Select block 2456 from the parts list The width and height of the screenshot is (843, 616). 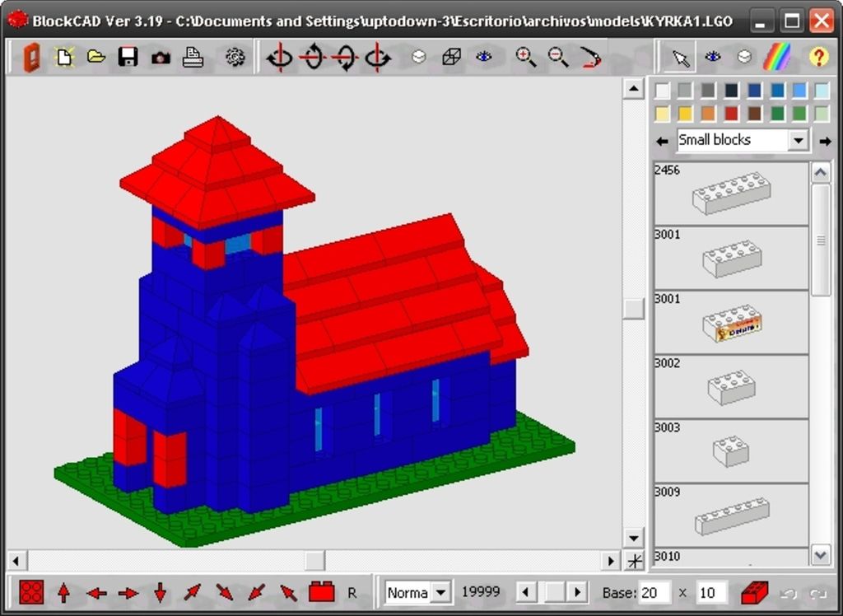(731, 194)
